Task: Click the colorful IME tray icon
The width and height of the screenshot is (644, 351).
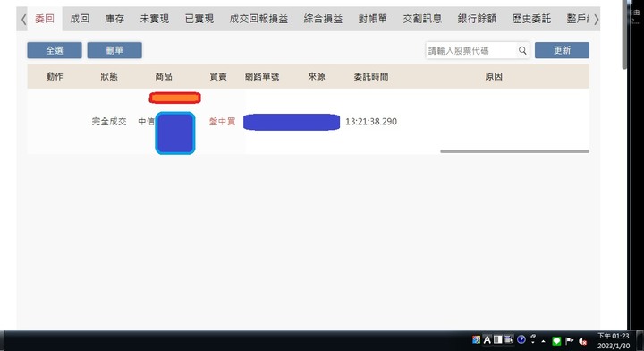Action: [476, 340]
